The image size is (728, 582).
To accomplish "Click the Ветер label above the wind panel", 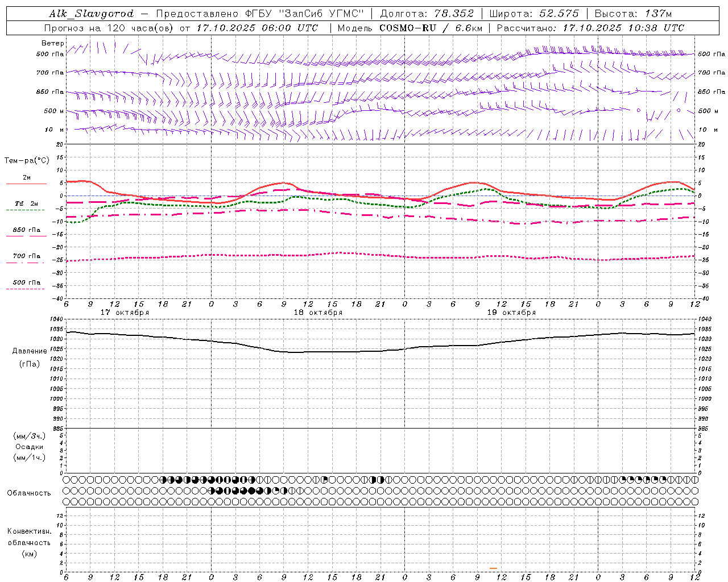I will [x=52, y=43].
